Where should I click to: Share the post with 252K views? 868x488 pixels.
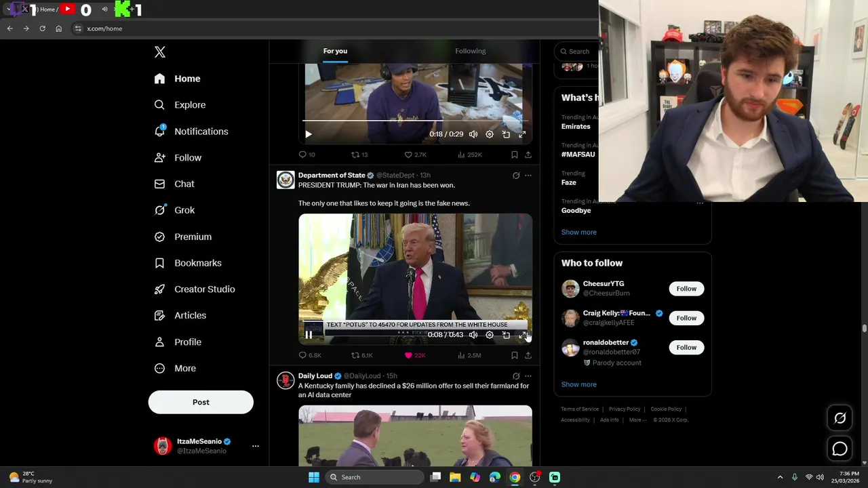point(528,155)
